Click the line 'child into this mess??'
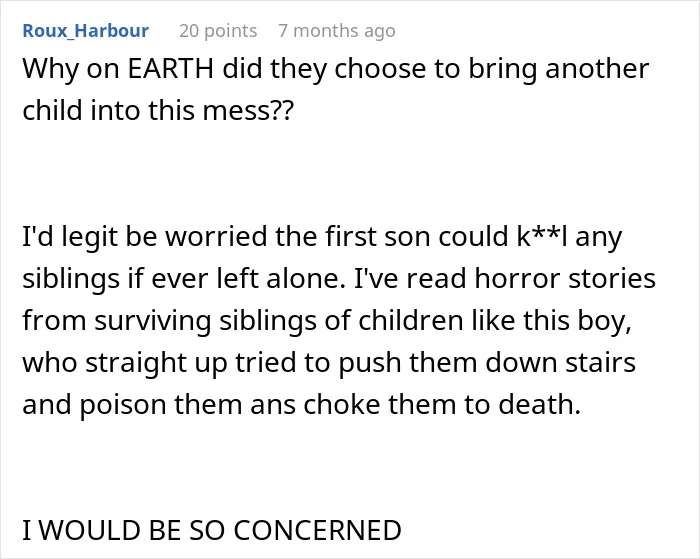Screen dimensions: 700x559 [x=158, y=110]
